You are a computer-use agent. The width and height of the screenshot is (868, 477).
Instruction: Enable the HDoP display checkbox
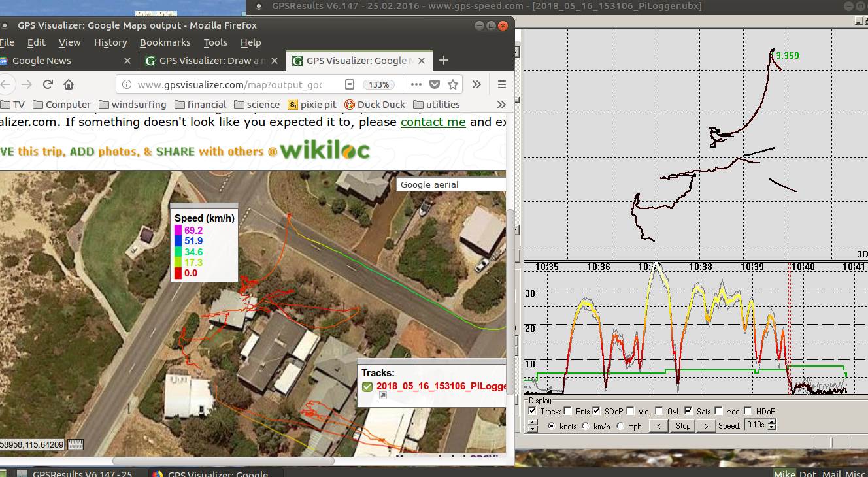[748, 411]
